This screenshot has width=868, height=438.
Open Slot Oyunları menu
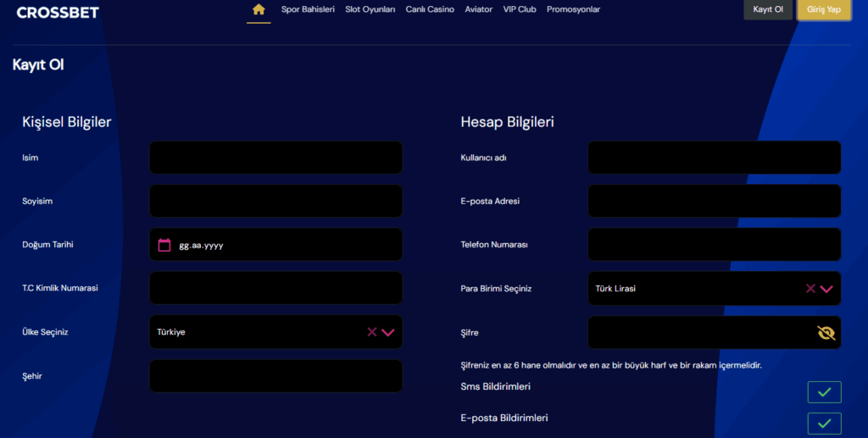pos(370,9)
